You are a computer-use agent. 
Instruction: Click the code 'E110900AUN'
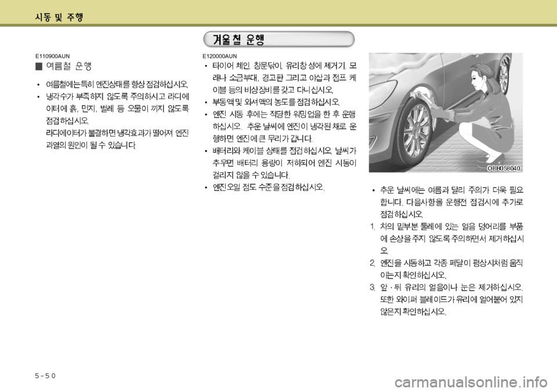(53, 56)
